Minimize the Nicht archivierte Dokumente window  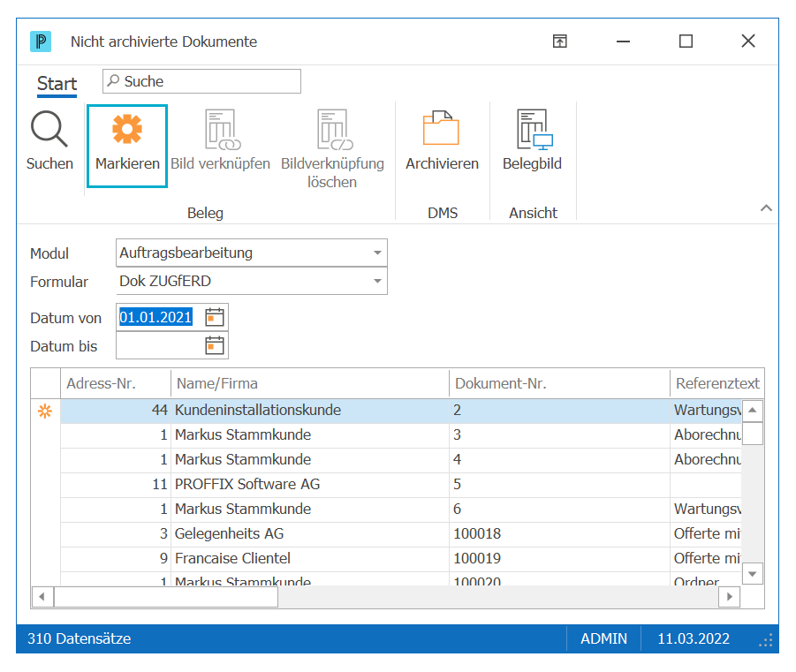point(623,42)
